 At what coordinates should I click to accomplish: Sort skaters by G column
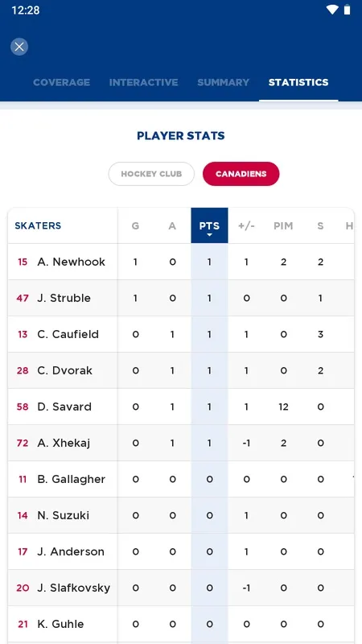[x=135, y=226]
